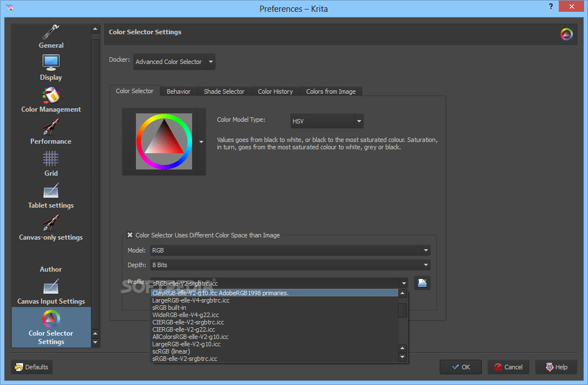Switch to the Behavior tab
Image resolution: width=588 pixels, height=385 pixels.
[179, 91]
